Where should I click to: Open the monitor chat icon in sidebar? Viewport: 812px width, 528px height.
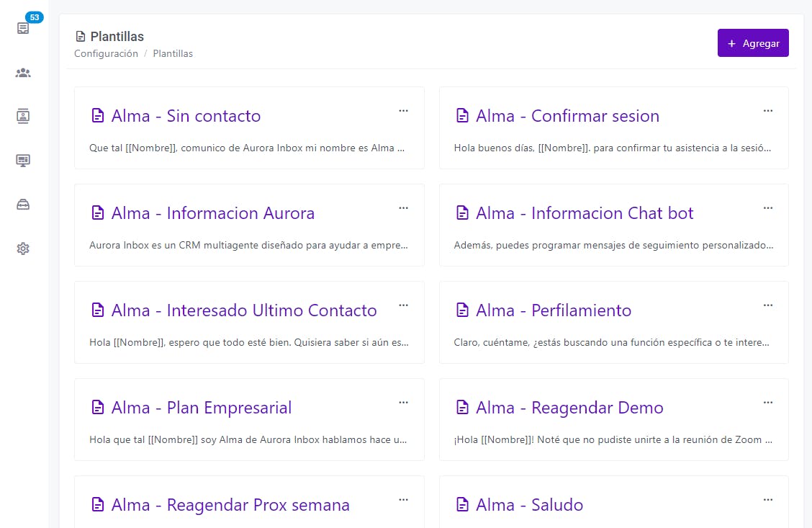[x=23, y=160]
